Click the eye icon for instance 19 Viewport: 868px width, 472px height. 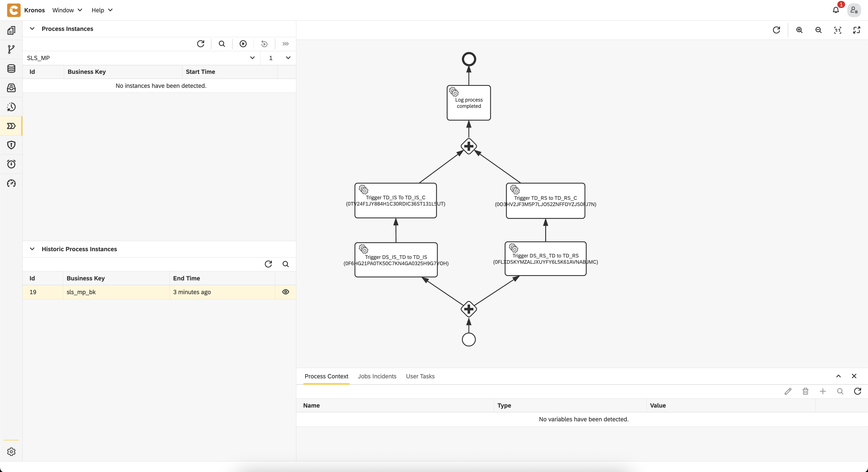285,292
